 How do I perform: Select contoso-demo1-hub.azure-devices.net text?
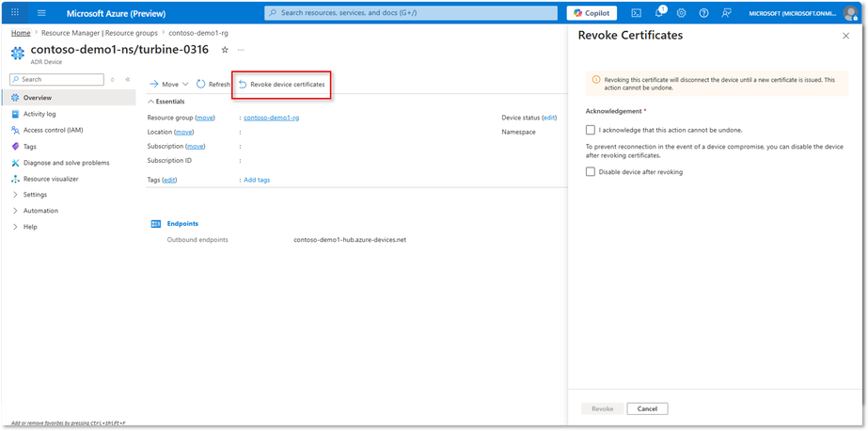click(x=350, y=240)
